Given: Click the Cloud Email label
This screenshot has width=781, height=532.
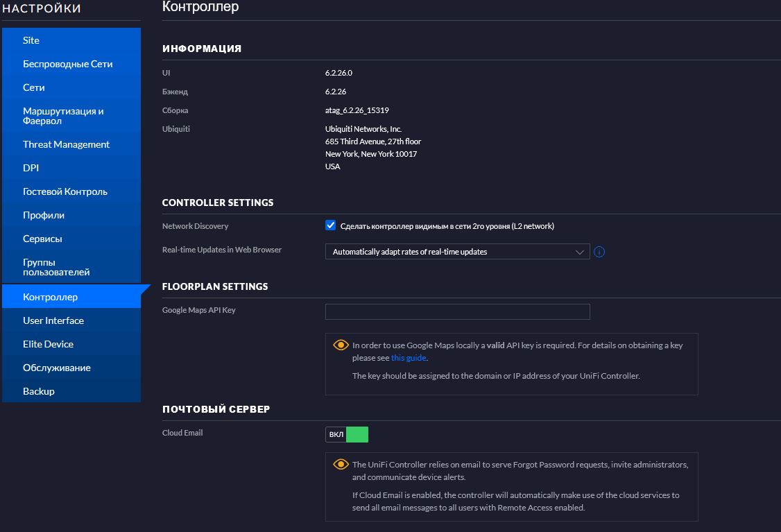Looking at the screenshot, I should coord(182,433).
